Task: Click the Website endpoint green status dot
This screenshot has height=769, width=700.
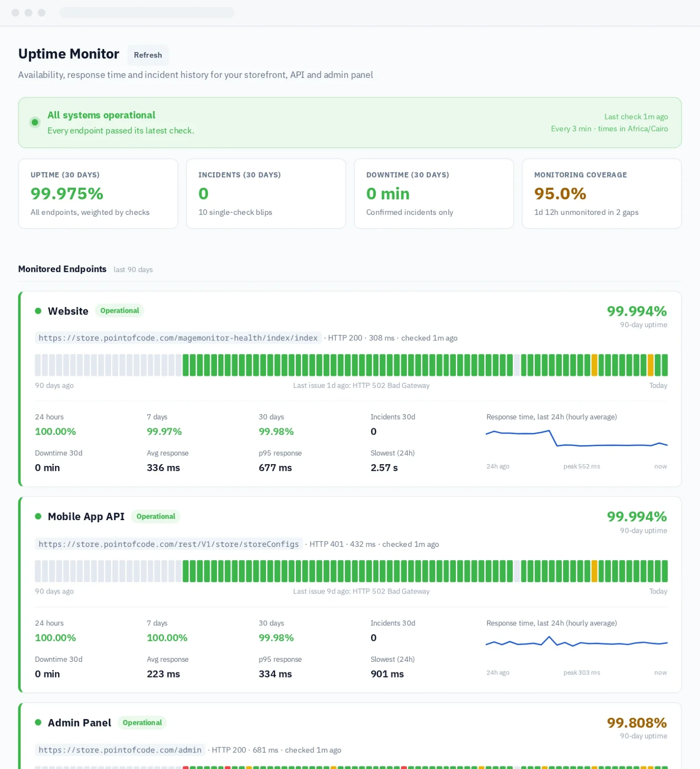Action: tap(38, 311)
